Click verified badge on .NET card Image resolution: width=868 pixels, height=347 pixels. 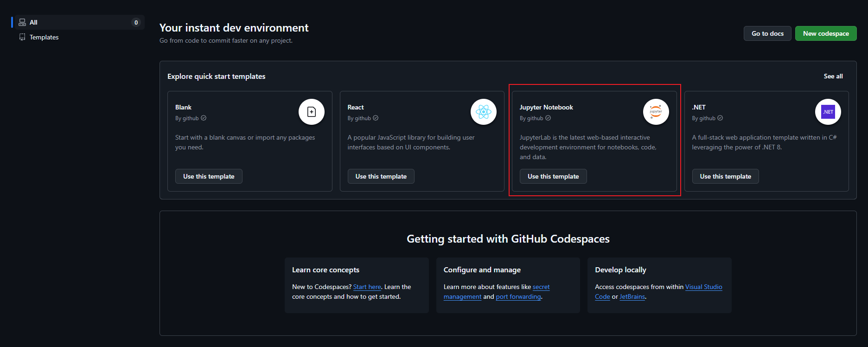coord(720,118)
